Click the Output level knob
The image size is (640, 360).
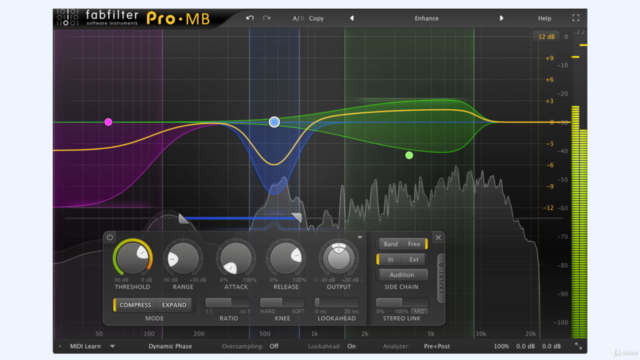pos(338,258)
